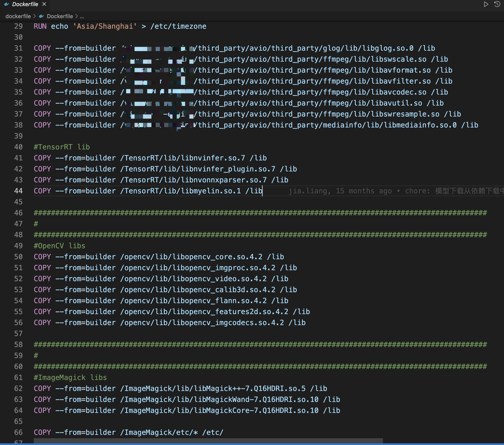
Task: Click the git blame annotation by jia.liang
Action: pos(396,191)
